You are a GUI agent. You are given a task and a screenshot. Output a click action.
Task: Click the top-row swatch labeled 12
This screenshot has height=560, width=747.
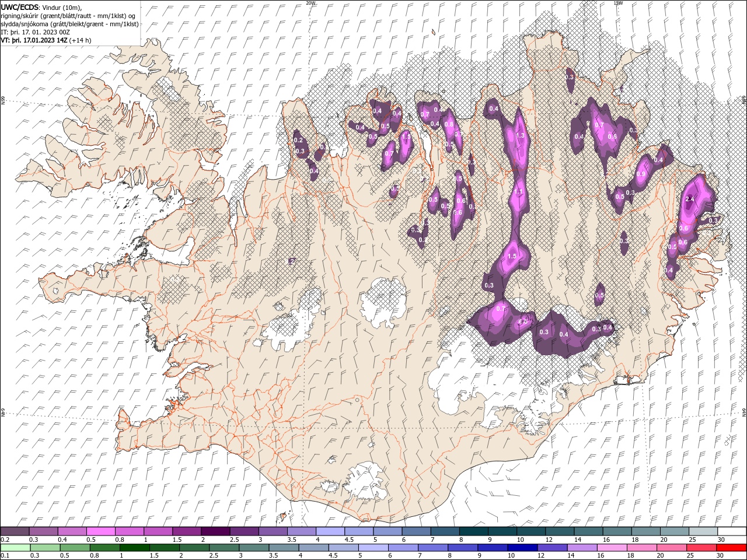(559, 531)
